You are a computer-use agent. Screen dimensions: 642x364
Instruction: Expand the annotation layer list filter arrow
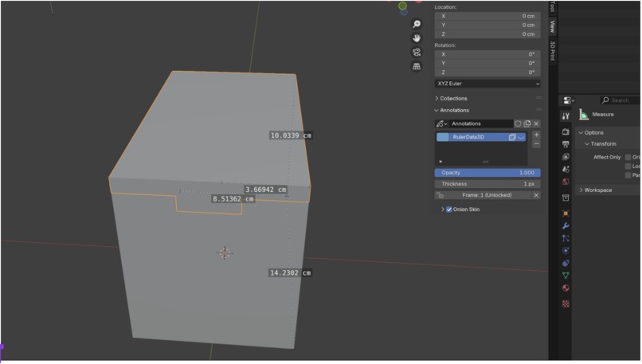[440, 162]
